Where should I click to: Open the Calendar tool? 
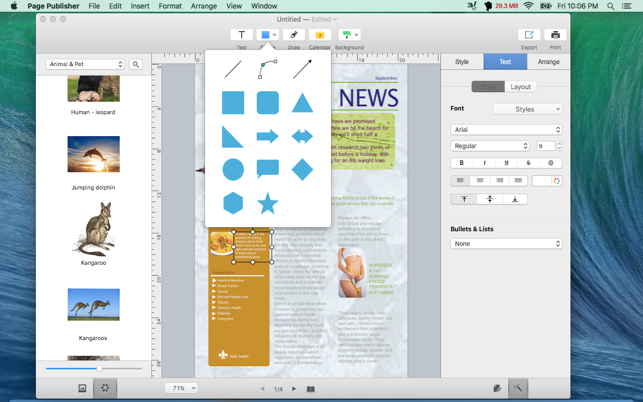319,35
